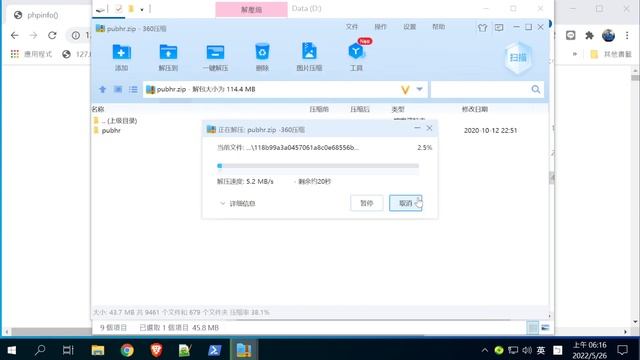
Task: Open the feedback icon in the 360压缩 title bar
Action: coord(499,28)
